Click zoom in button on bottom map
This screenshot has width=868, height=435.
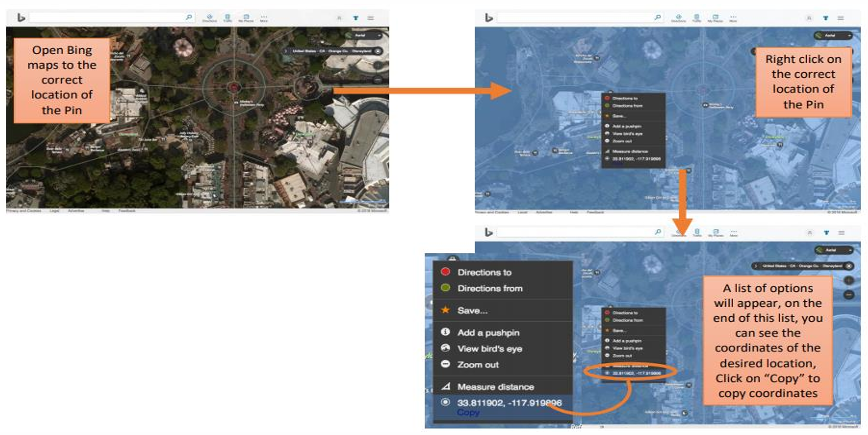pos(849,280)
